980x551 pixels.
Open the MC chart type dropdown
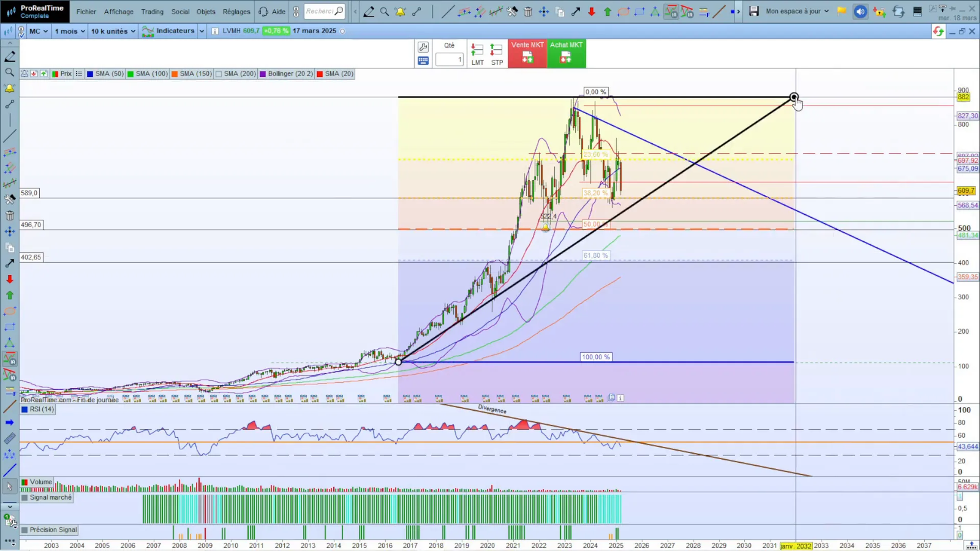(x=38, y=31)
